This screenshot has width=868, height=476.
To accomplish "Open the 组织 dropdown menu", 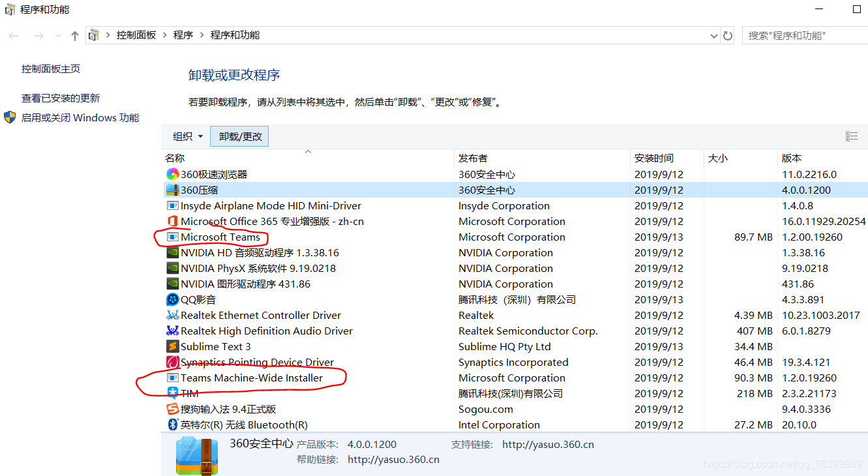I will (x=188, y=136).
